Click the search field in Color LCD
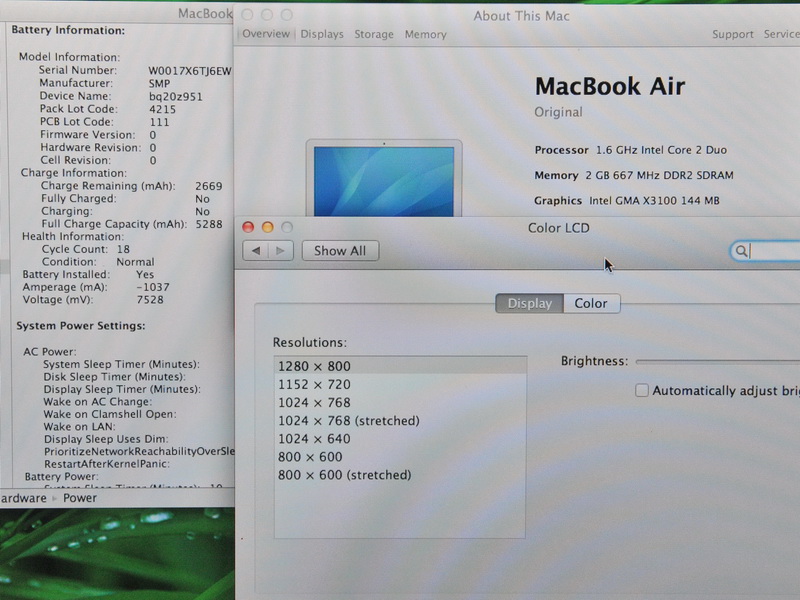This screenshot has width=800, height=600. click(x=765, y=251)
